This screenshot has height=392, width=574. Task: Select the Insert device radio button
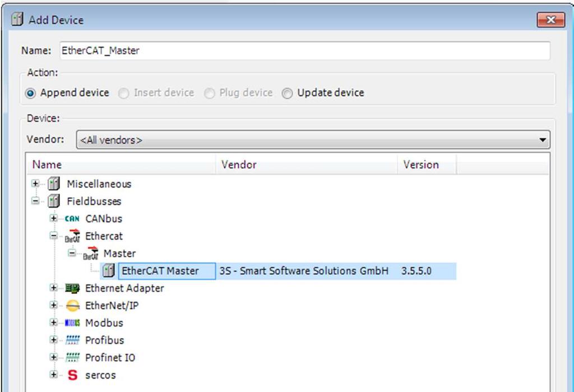(124, 94)
